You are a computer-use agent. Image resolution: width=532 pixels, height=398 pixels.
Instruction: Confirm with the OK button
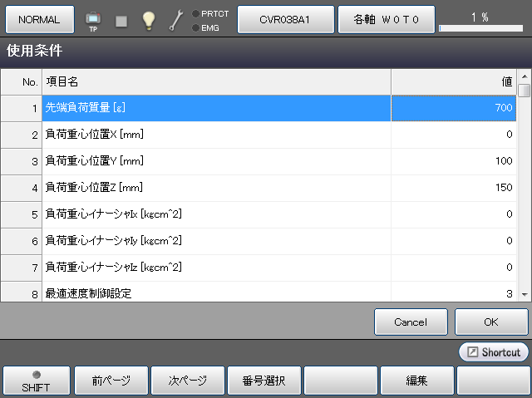[491, 322]
